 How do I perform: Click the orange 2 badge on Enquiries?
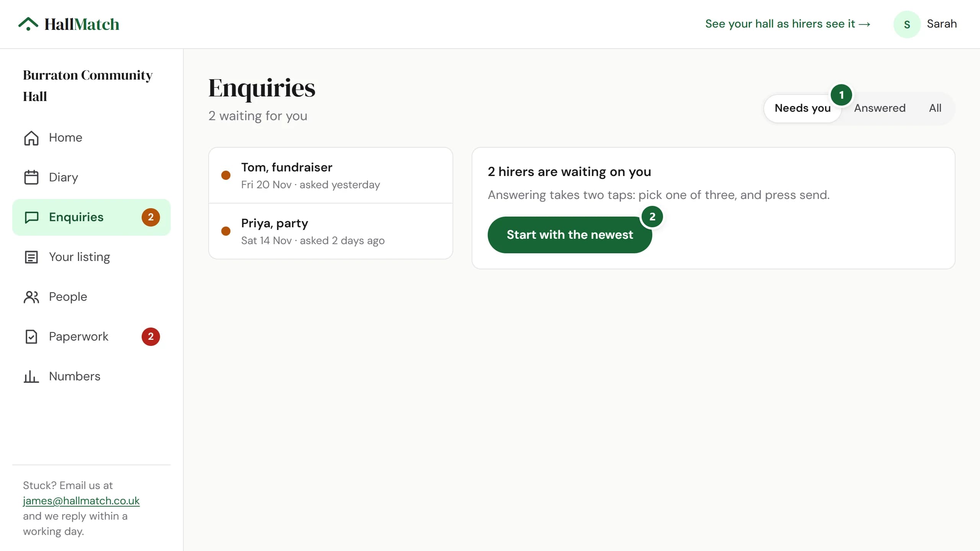pos(151,217)
